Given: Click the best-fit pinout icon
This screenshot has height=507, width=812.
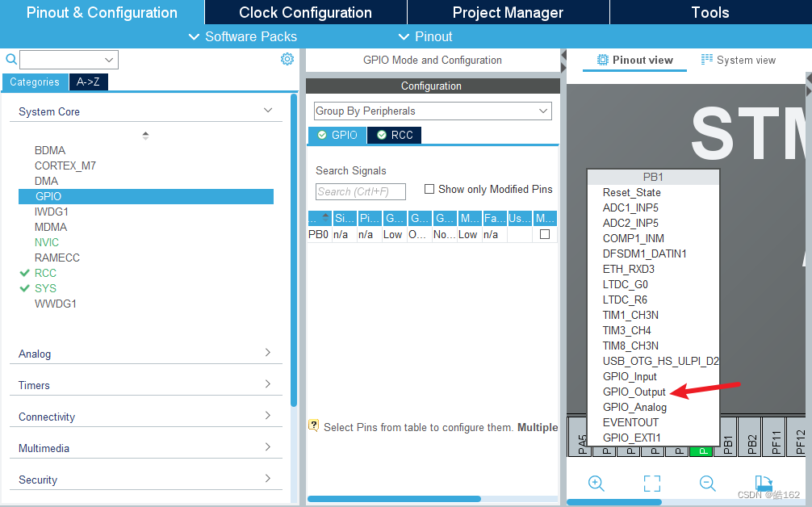Looking at the screenshot, I should click(x=651, y=483).
